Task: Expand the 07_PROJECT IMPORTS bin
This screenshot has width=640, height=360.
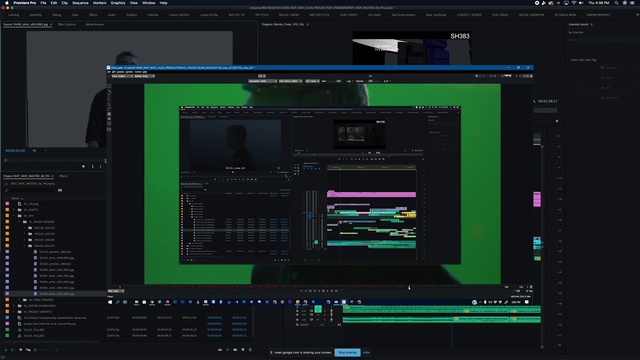Action: pos(14,311)
